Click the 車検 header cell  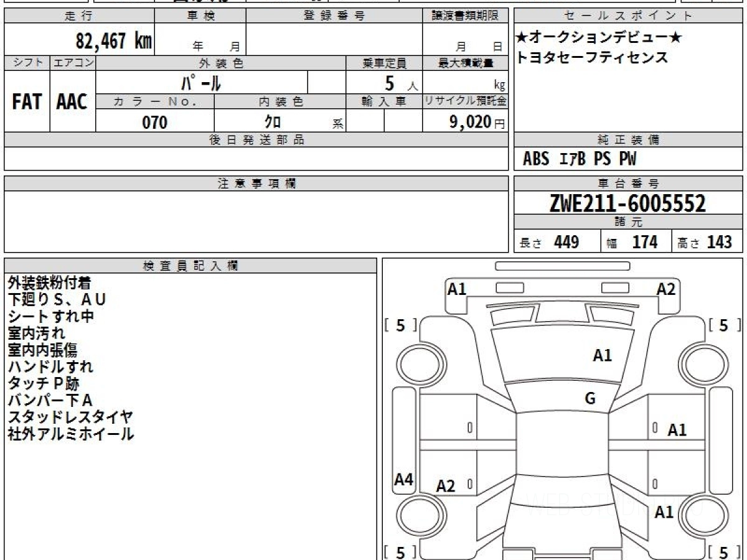200,16
